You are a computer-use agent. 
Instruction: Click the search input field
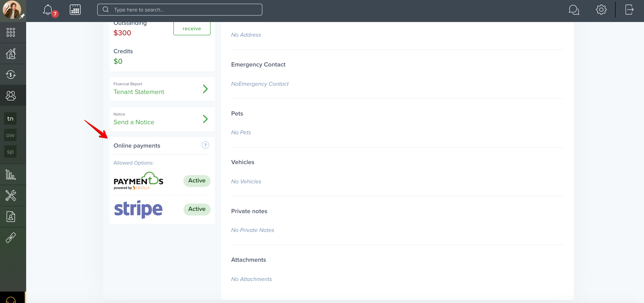[x=180, y=10]
